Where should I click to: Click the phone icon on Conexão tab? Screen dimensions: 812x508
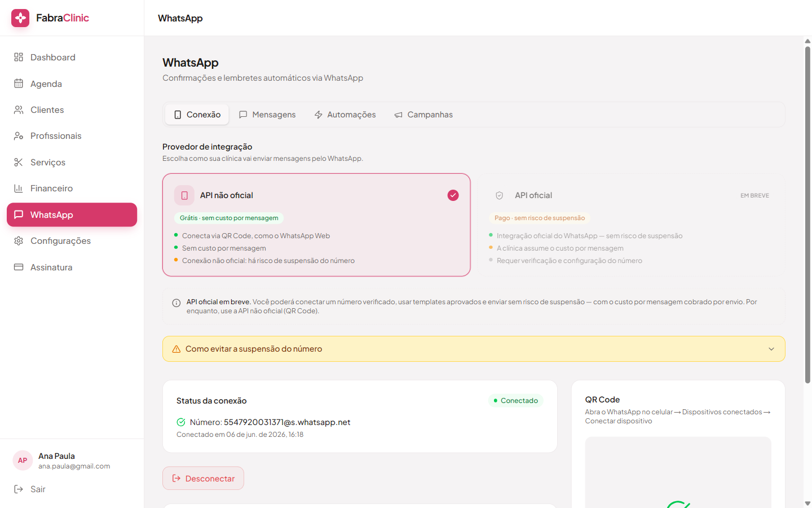178,115
